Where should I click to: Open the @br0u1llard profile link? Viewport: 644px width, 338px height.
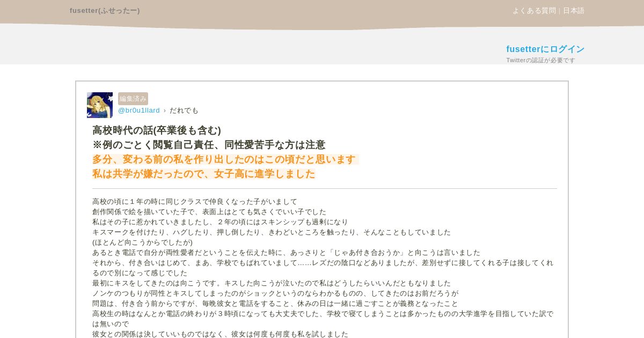point(139,111)
